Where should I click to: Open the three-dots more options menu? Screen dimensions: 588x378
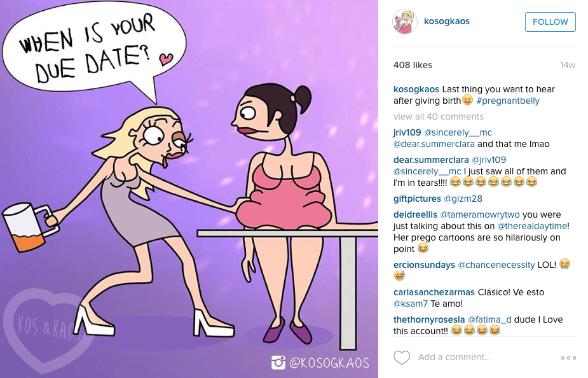tap(568, 358)
